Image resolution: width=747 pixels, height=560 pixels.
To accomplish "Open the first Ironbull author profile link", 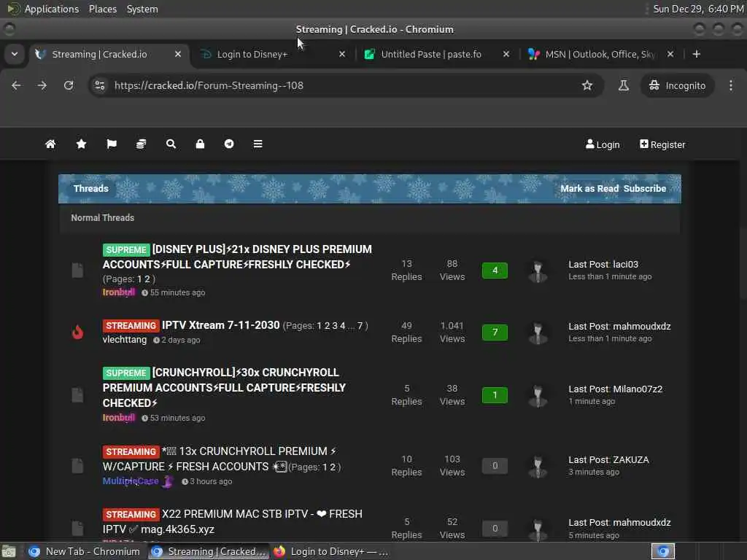I will pos(119,292).
